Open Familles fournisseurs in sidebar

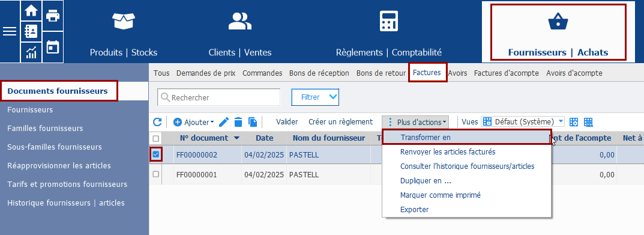[x=45, y=129]
